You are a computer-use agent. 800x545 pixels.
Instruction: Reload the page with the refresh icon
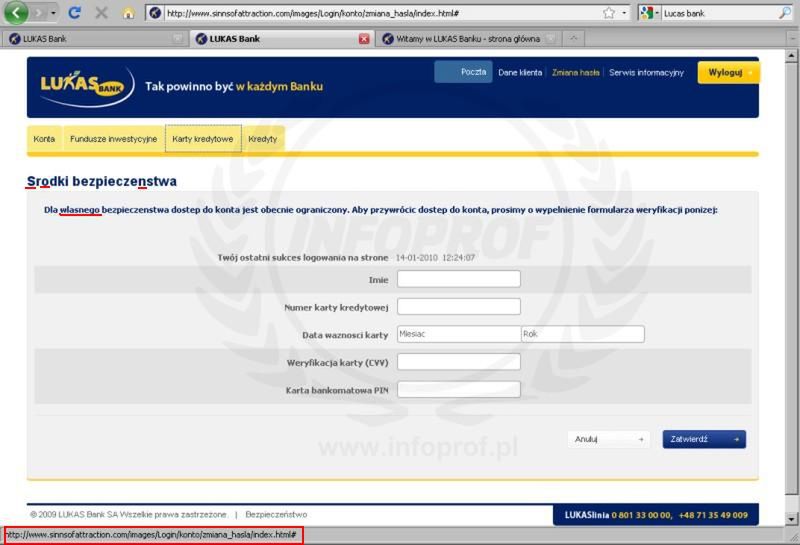pos(74,13)
